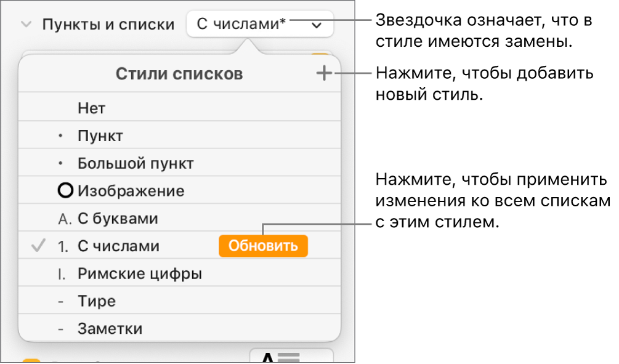This screenshot has width=619, height=364.
Task: Click the Пункты и списки section label
Action: tap(108, 25)
